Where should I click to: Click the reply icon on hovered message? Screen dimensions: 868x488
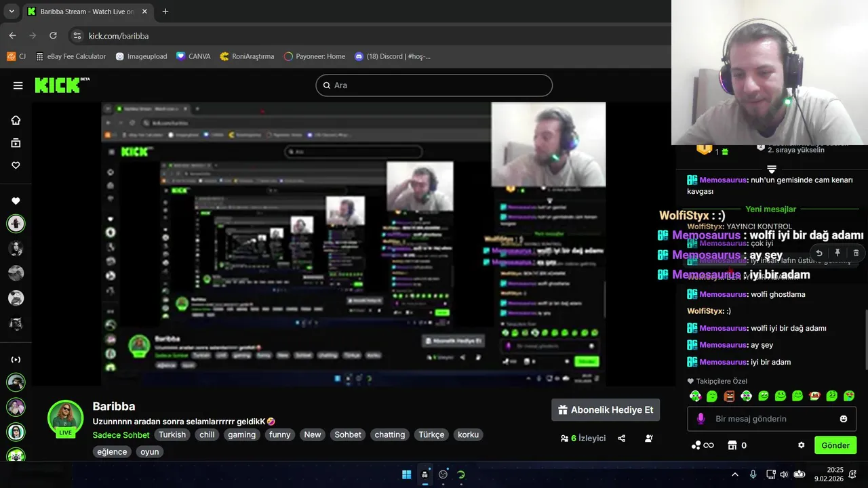819,253
